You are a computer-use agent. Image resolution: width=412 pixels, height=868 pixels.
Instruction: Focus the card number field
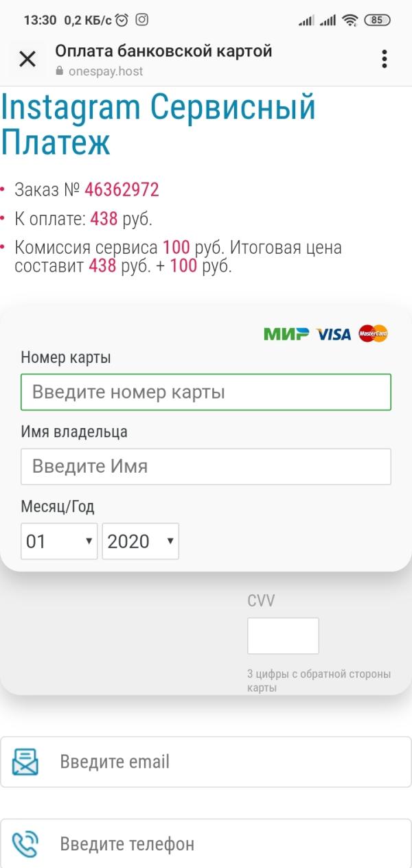(206, 392)
